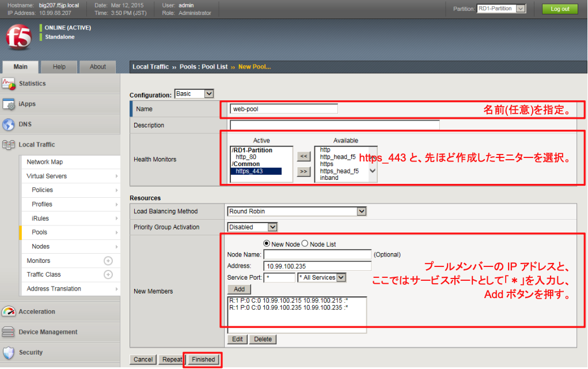Select http_head_f5 in Available monitors
This screenshot has width=588, height=369.
(x=337, y=157)
